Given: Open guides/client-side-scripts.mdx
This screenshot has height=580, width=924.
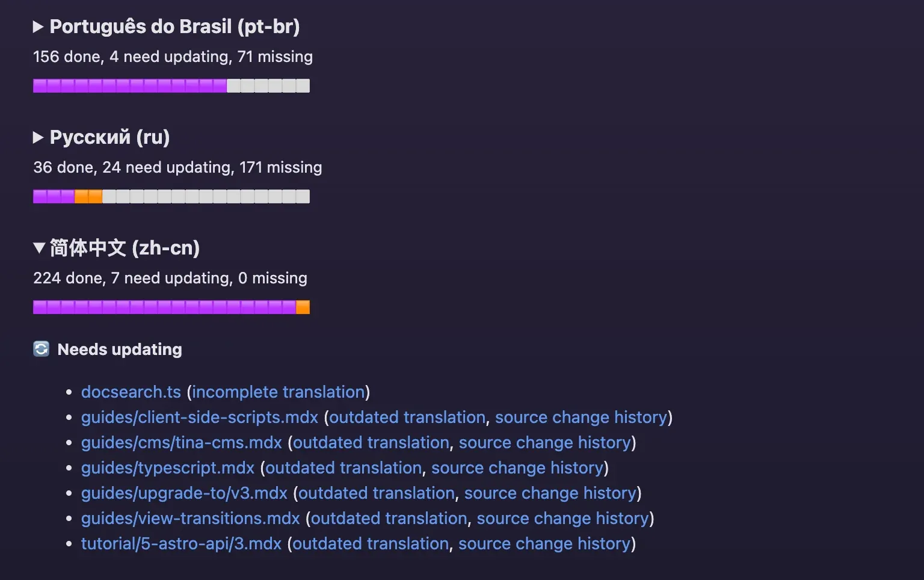Looking at the screenshot, I should click(200, 417).
